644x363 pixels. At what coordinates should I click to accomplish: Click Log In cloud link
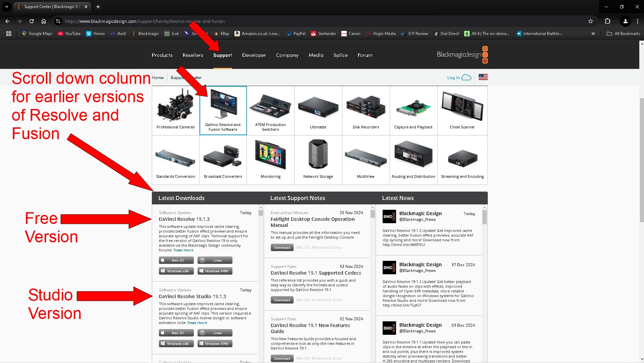[x=459, y=78]
